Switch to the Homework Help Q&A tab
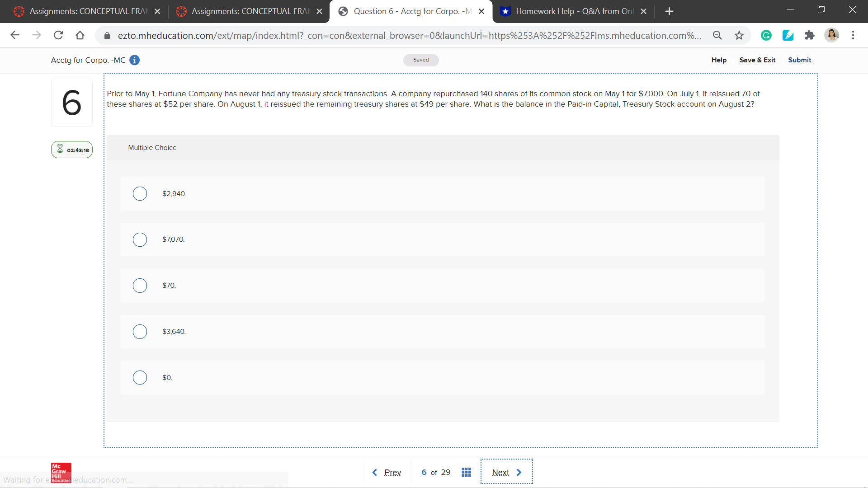This screenshot has width=868, height=488. [573, 11]
